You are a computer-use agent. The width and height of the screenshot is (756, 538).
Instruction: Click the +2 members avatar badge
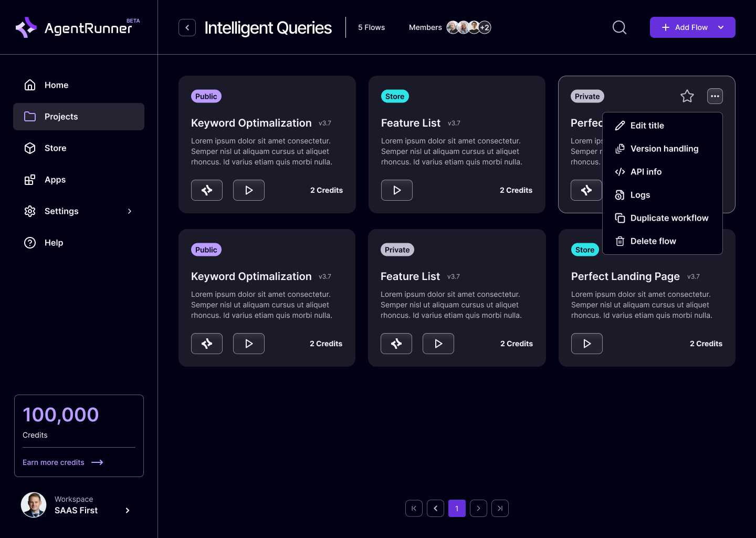484,27
